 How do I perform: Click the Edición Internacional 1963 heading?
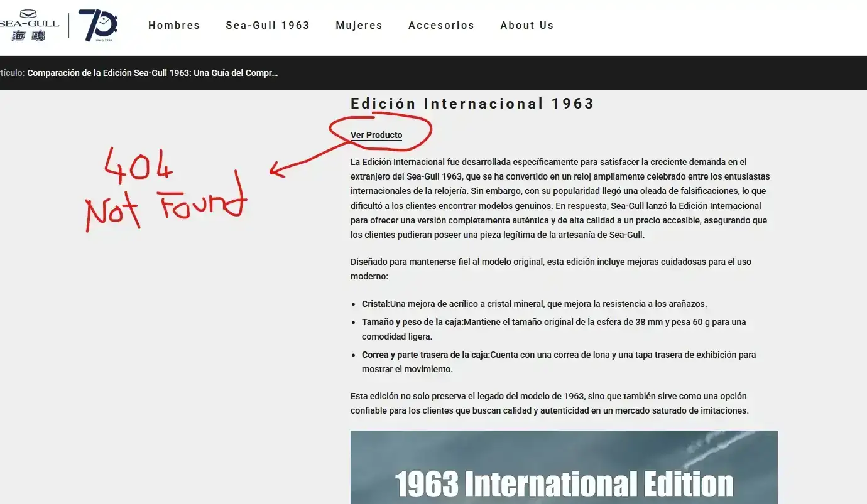472,104
